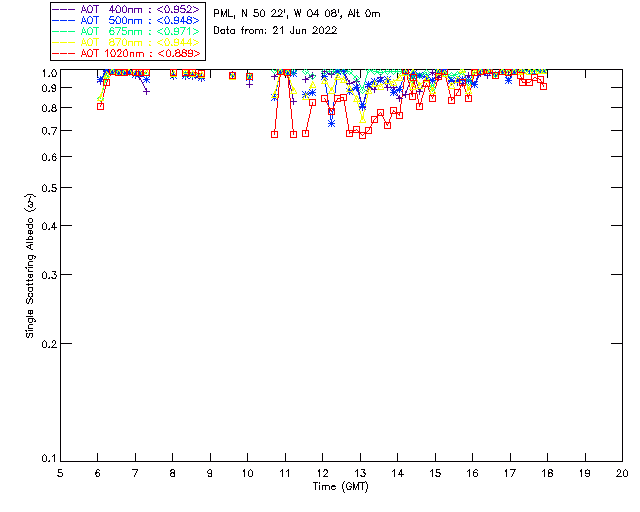Click the AOT 870nm legend entry
This screenshot has height=512, width=640.
[126, 42]
